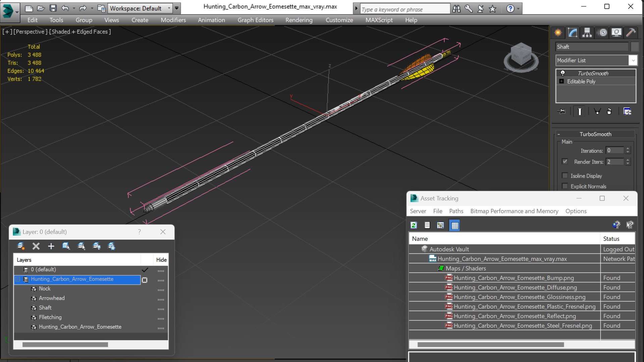Open the satellite dish Communication Center icon
Image resolution: width=644 pixels, height=362 pixels.
coord(481,9)
